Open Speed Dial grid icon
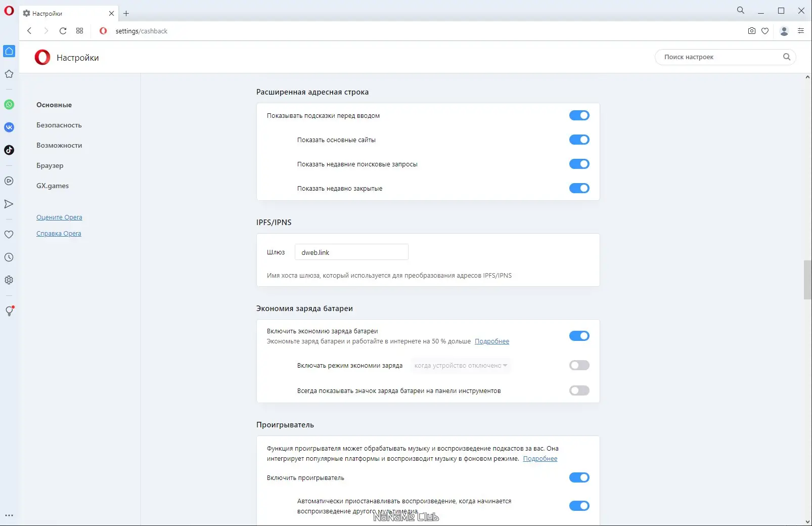The height and width of the screenshot is (526, 812). coord(80,31)
